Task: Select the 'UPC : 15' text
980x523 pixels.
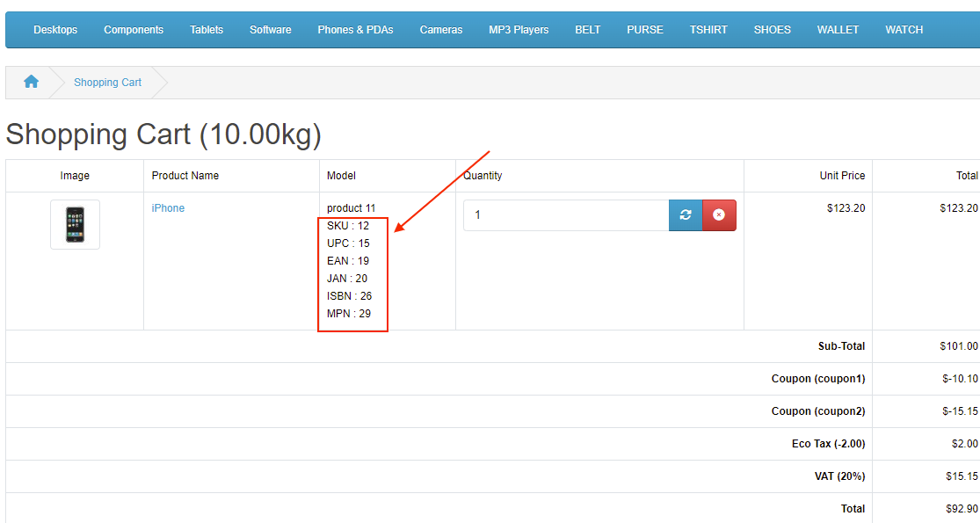Action: (x=348, y=243)
